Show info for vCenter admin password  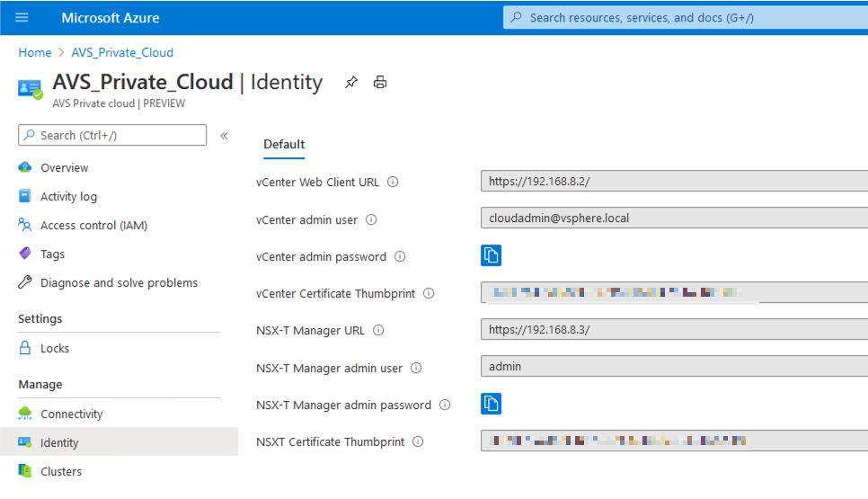coord(400,256)
